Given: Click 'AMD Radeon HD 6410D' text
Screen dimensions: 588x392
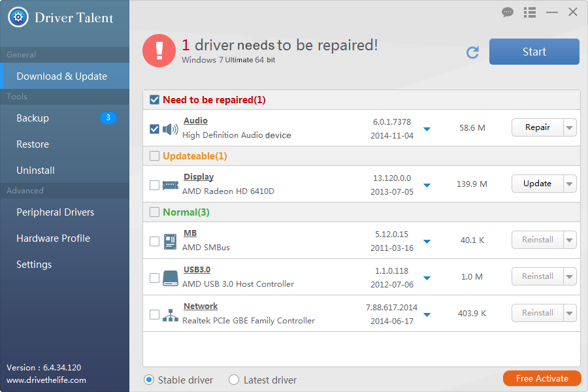Looking at the screenshot, I should point(228,191).
